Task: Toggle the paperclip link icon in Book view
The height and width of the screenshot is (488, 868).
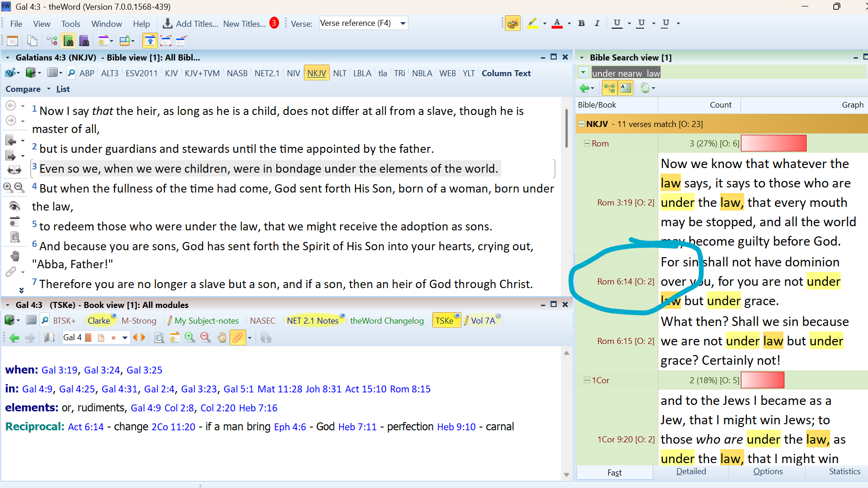Action: (x=237, y=337)
